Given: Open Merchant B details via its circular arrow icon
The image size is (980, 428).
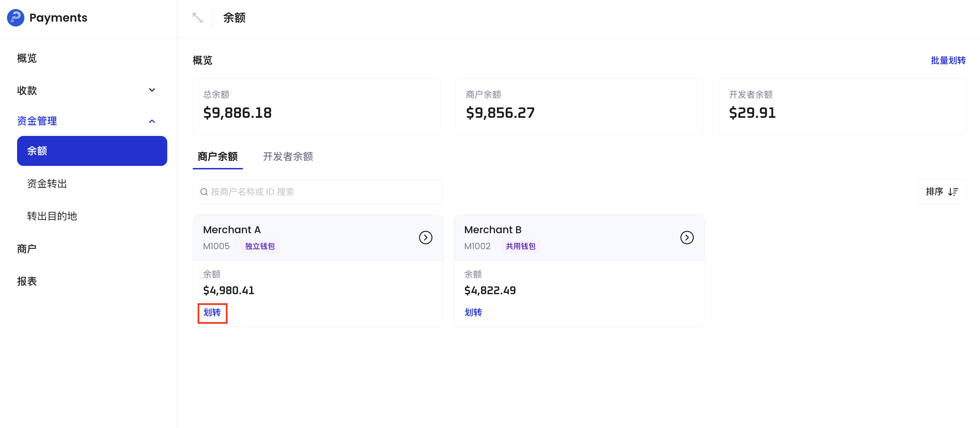Looking at the screenshot, I should pyautogui.click(x=687, y=237).
